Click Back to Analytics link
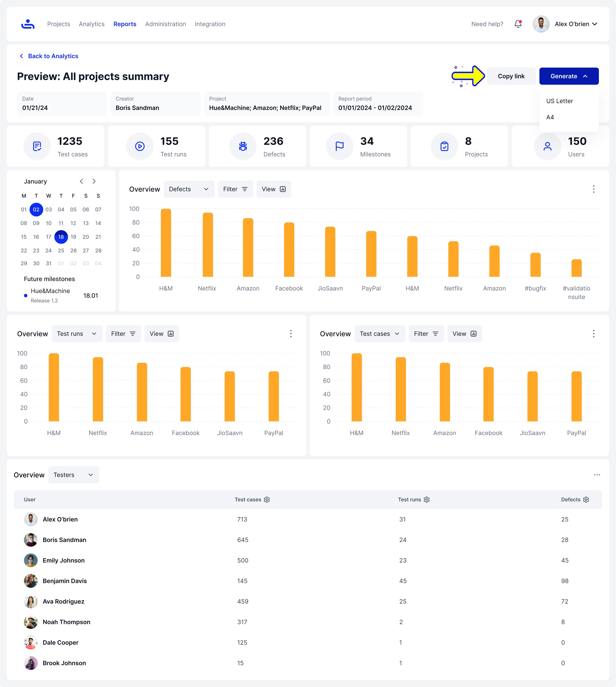Viewport: 616px width, 687px height. [x=53, y=56]
